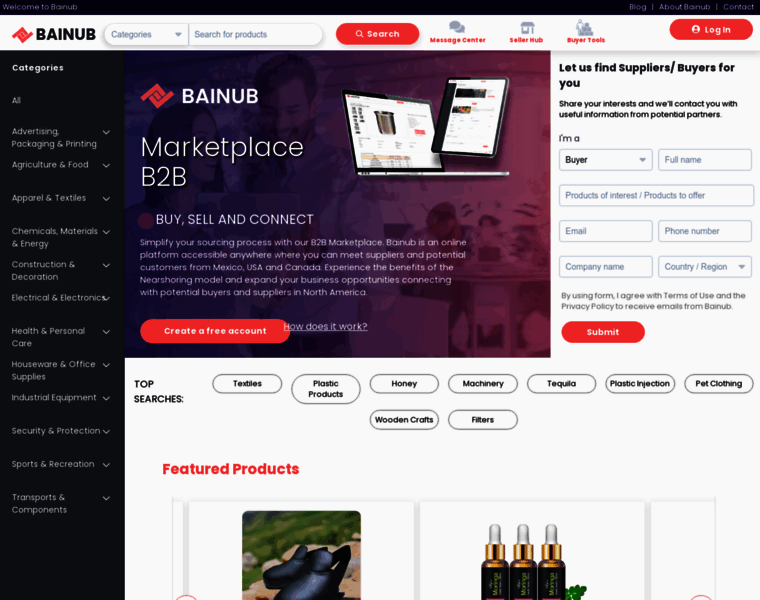Click Create a free account button

click(x=215, y=331)
